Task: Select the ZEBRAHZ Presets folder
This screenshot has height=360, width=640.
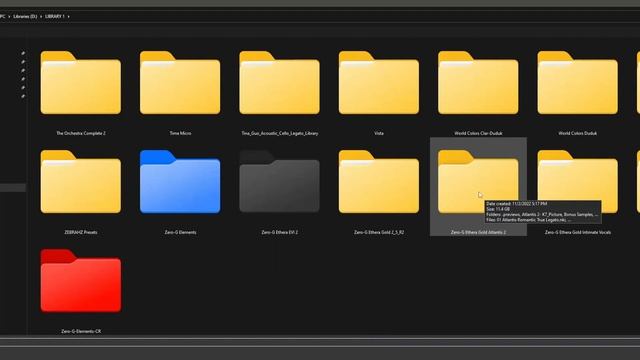Action: [x=81, y=182]
